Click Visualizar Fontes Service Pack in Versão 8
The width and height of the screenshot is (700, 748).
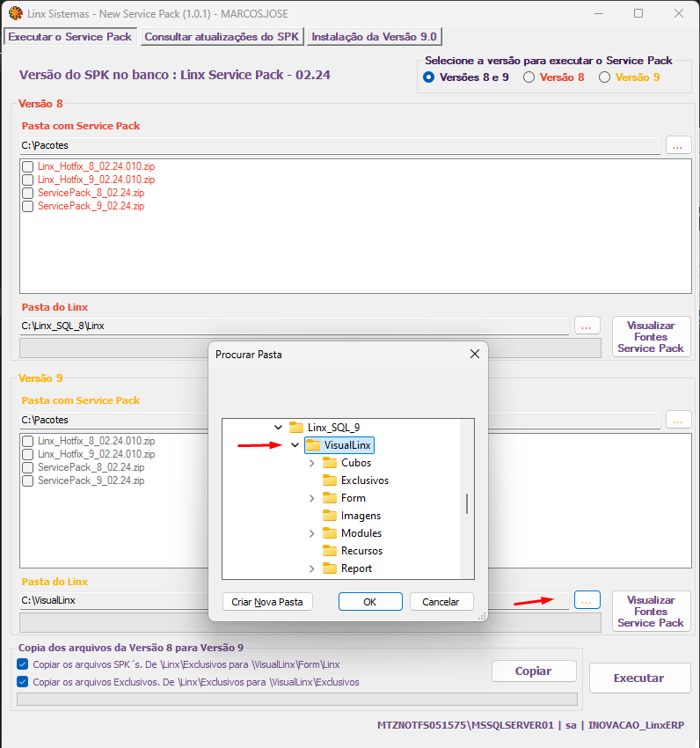click(x=652, y=337)
